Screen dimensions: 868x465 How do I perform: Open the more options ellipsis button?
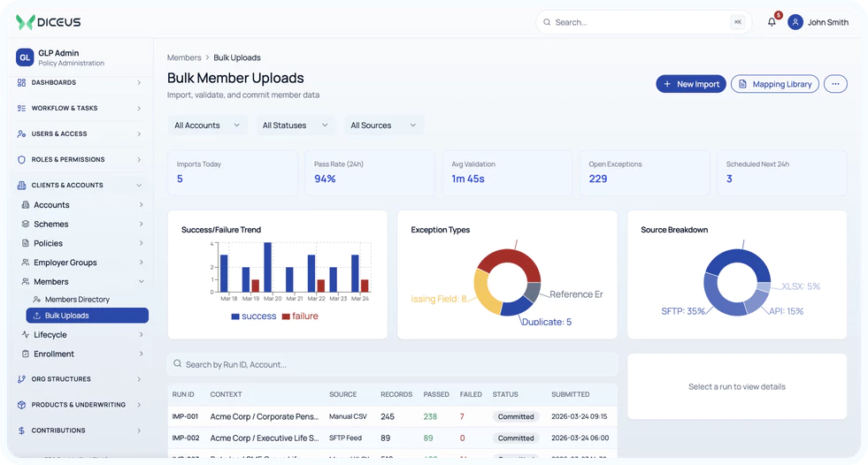pyautogui.click(x=835, y=84)
